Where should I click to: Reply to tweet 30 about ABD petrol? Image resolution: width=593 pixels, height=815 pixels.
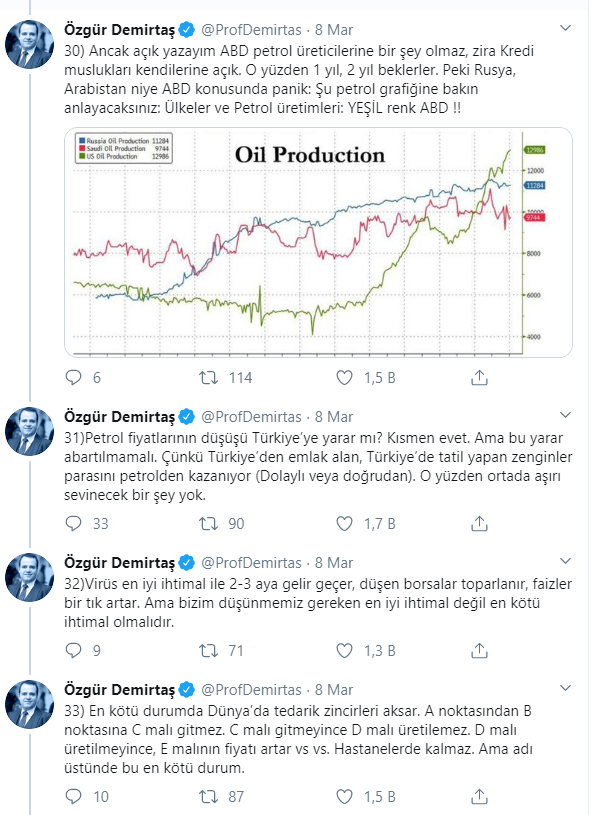pos(73,377)
